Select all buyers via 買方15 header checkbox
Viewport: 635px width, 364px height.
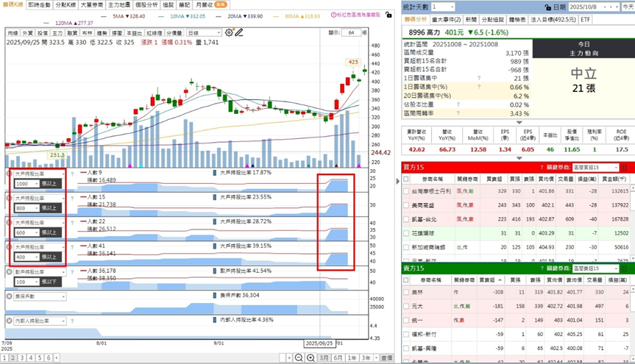click(x=406, y=179)
